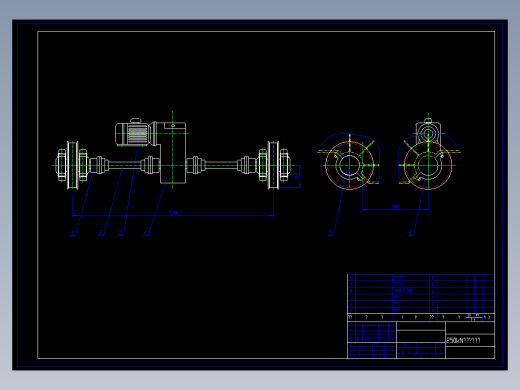Click the dimension value between the two wheel side views
Image resolution: width=520 pixels, height=390 pixels.
396,207
